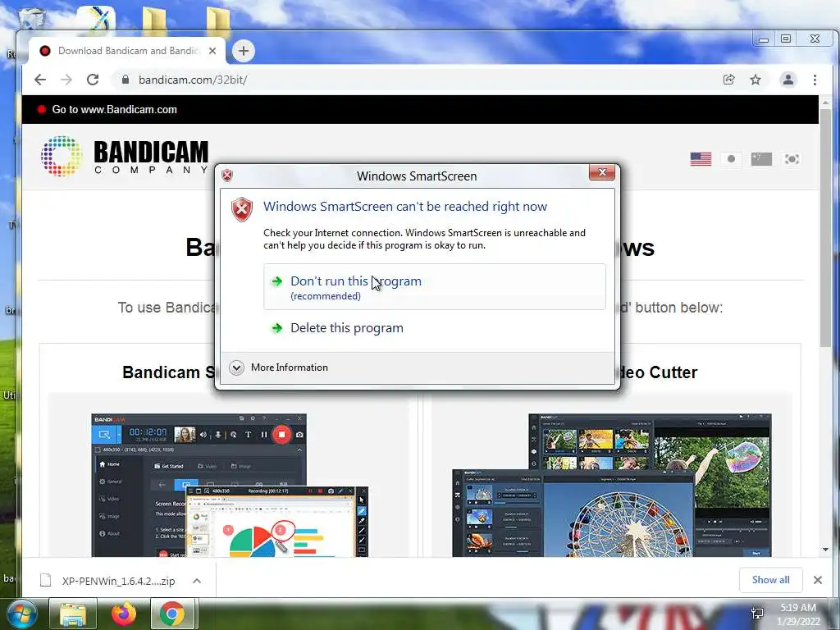Close the Windows SmartScreen dialog
The width and height of the screenshot is (840, 630).
[601, 172]
